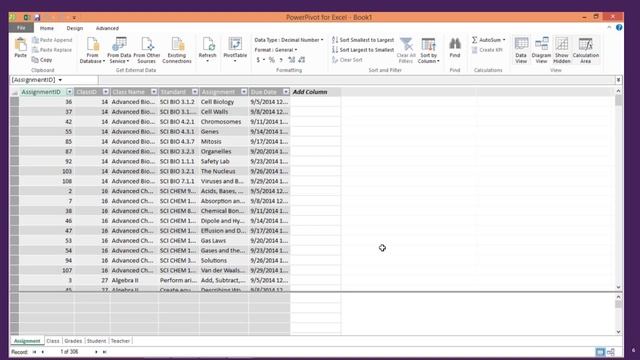
Task: Switch to Diagram View
Action: (x=541, y=50)
